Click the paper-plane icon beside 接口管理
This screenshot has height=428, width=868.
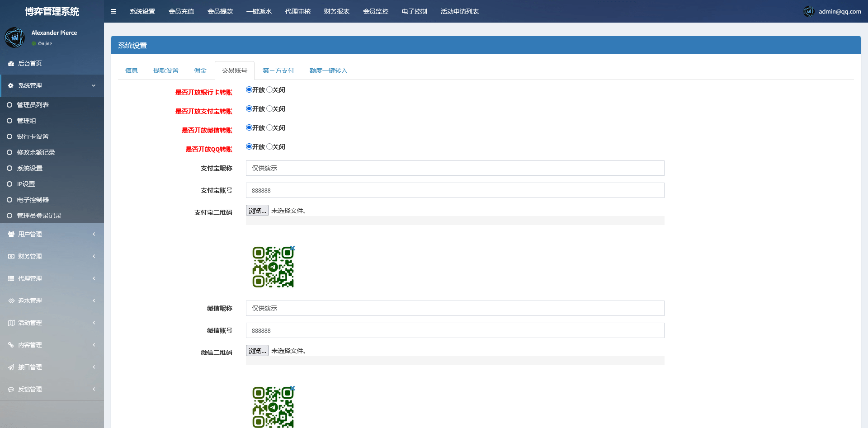(x=11, y=367)
